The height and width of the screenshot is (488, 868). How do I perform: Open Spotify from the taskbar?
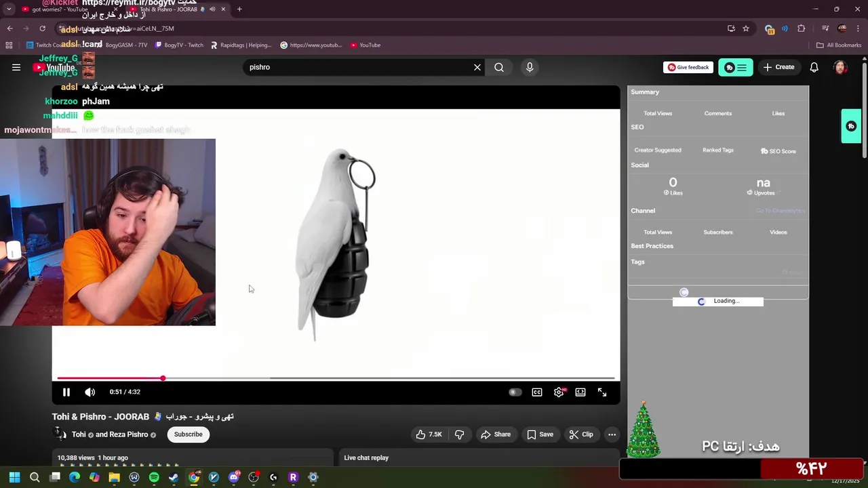[154, 477]
